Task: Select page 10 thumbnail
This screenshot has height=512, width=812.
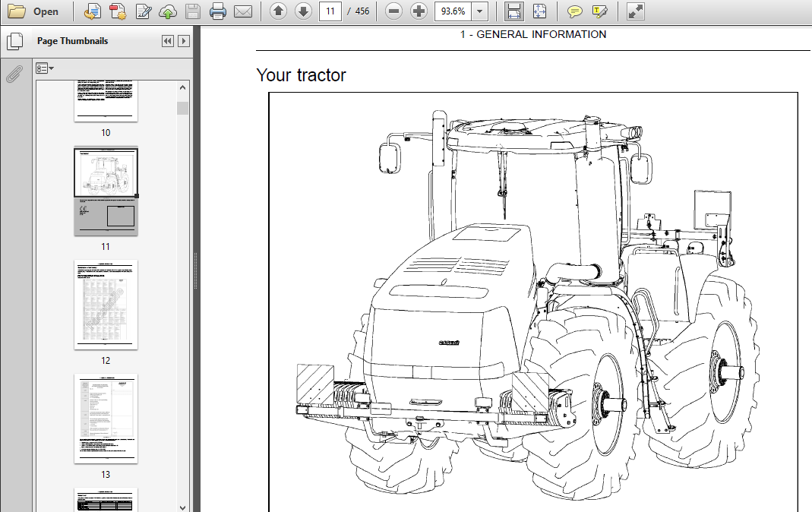Action: pyautogui.click(x=106, y=100)
